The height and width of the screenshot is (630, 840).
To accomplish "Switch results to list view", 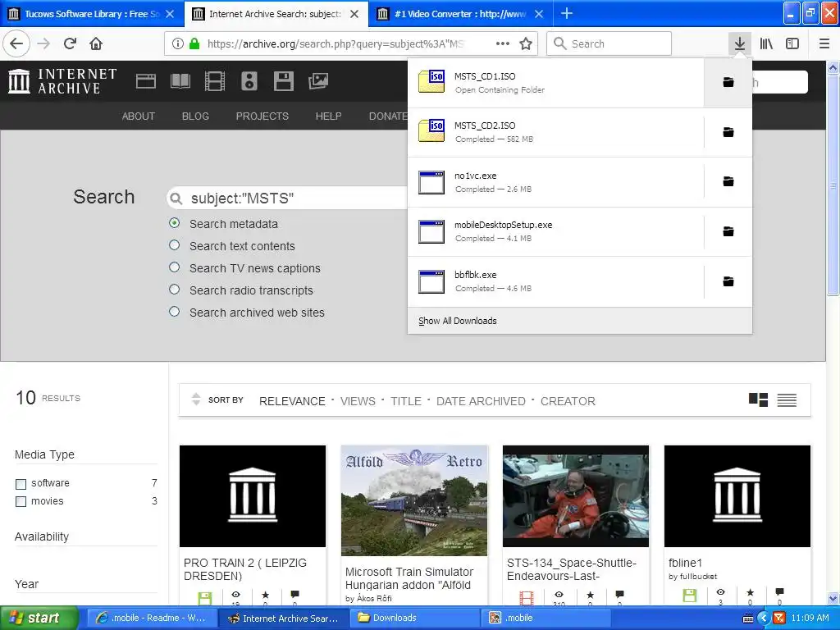I will (787, 399).
